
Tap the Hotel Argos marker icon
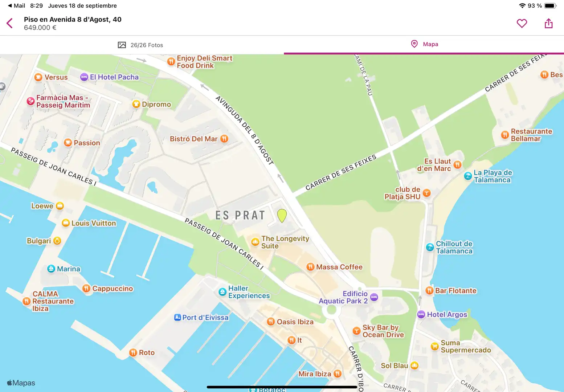click(x=421, y=314)
